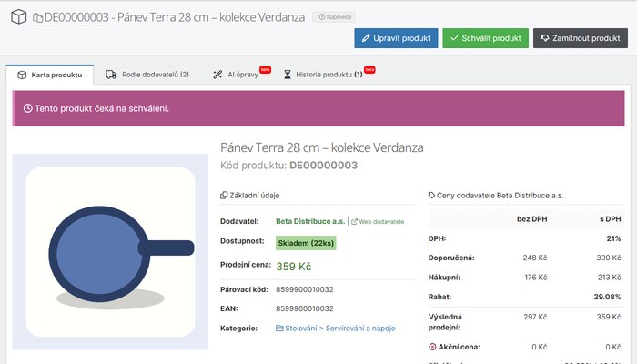Screen dimensions: 637x364
Task: Click the EAN value 8599900010032
Action: (x=305, y=308)
